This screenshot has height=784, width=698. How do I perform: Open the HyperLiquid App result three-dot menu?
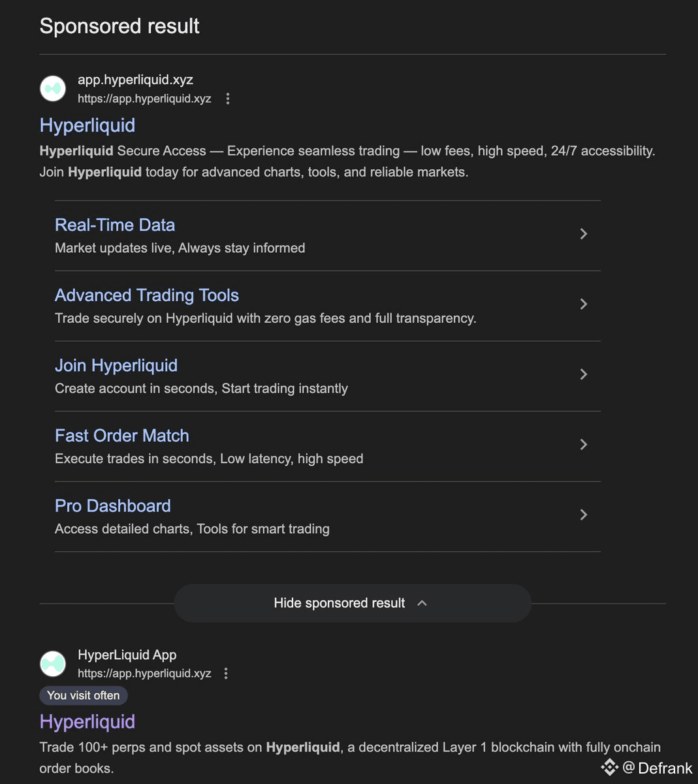[x=226, y=674]
